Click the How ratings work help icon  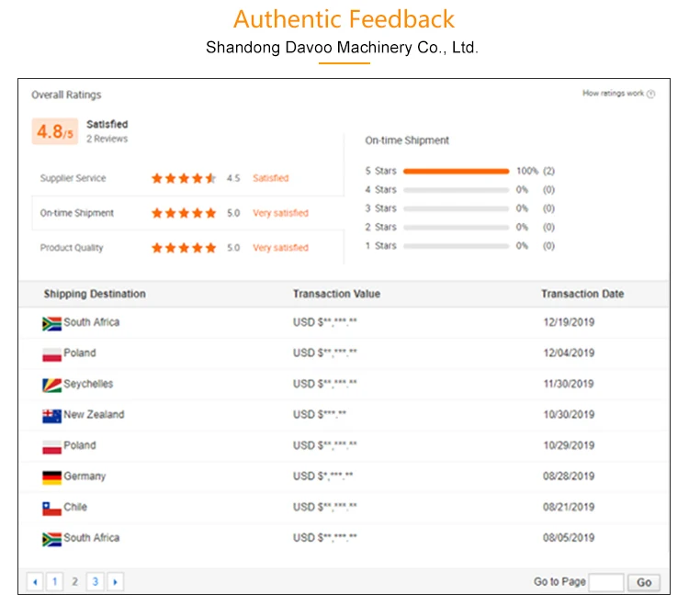(x=650, y=94)
